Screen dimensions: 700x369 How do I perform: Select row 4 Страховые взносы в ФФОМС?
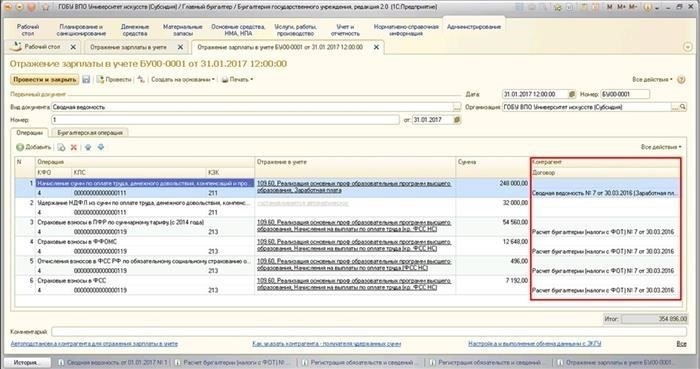coord(145,242)
